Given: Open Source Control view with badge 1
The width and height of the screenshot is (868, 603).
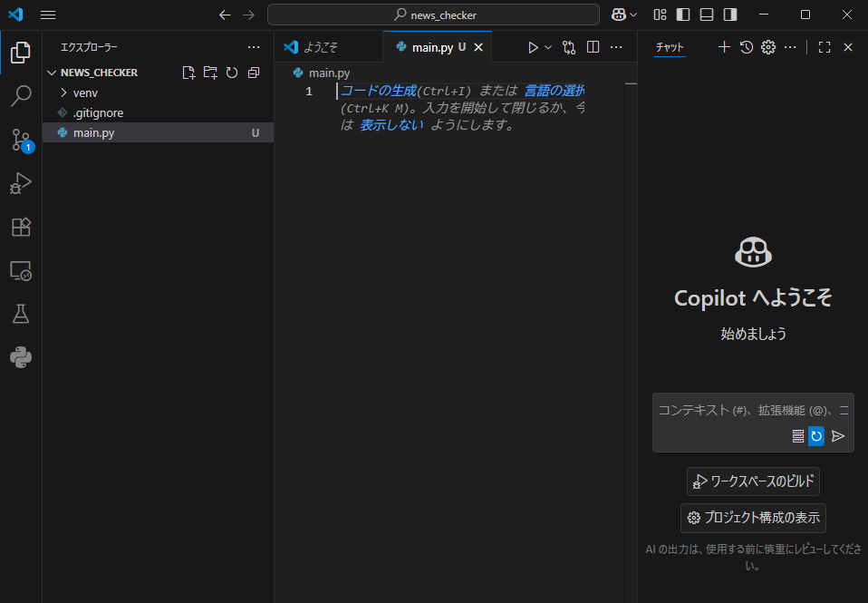Looking at the screenshot, I should click(x=22, y=140).
